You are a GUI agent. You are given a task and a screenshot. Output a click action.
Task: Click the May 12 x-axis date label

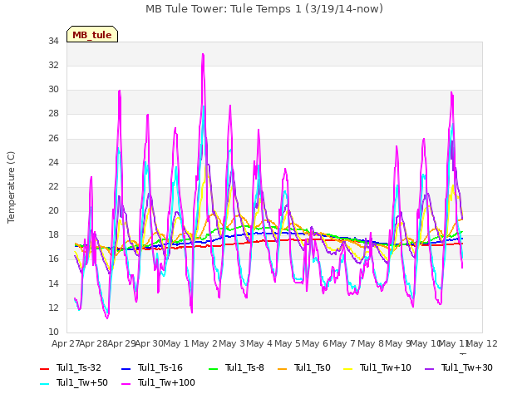(x=482, y=343)
